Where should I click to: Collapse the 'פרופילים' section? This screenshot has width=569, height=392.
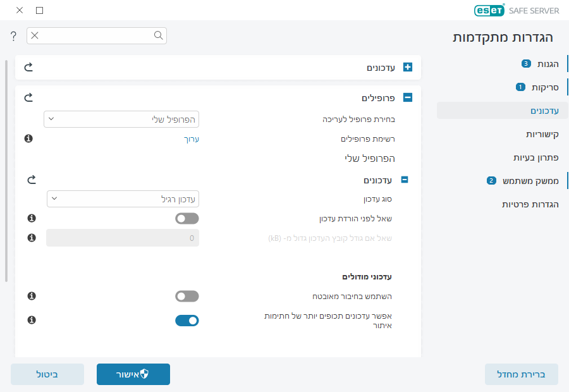coord(408,97)
